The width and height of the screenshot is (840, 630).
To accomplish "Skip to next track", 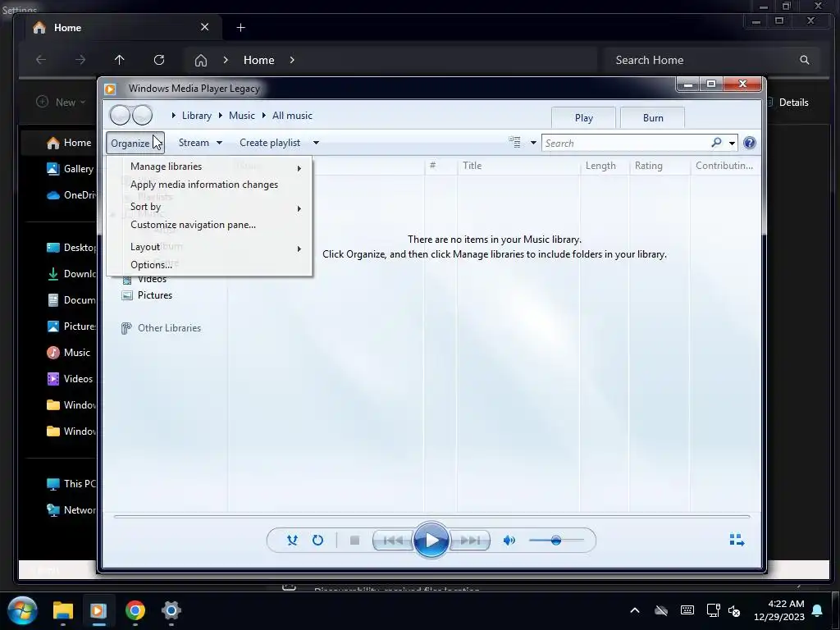I will coord(470,540).
